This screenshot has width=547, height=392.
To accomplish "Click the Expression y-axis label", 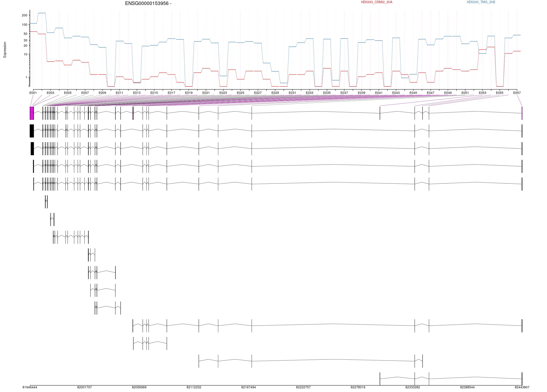I will (5, 50).
